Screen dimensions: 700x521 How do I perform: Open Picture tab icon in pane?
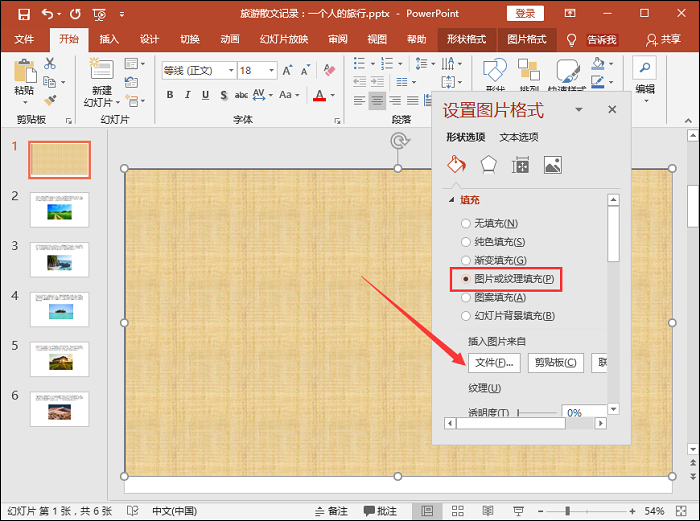(553, 165)
